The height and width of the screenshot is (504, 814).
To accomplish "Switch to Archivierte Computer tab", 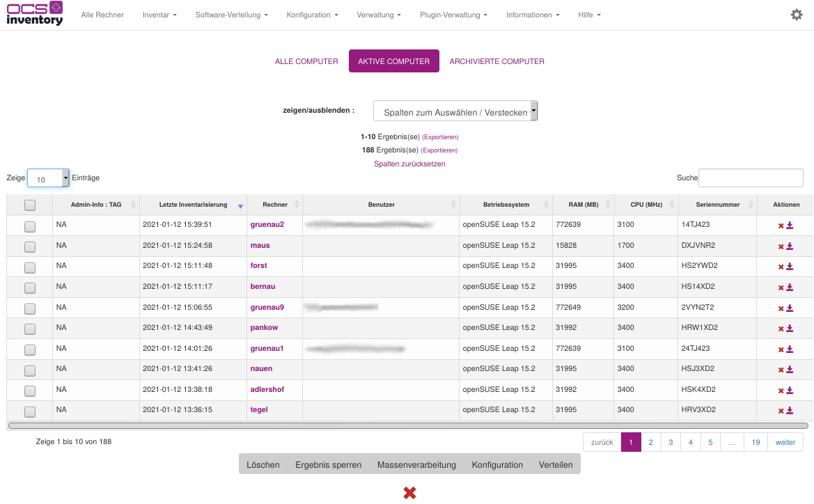I will pyautogui.click(x=496, y=61).
